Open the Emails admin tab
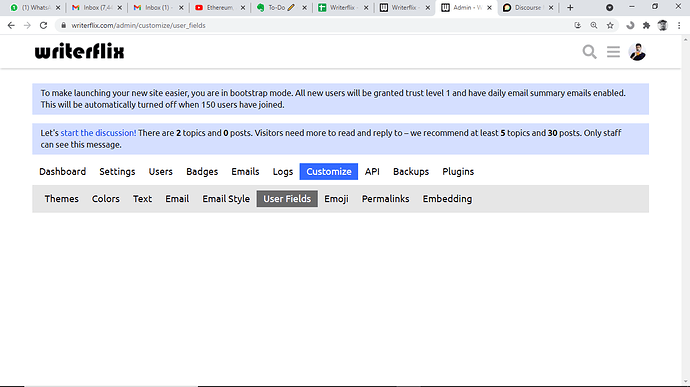This screenshot has height=387, width=690. coord(245,172)
